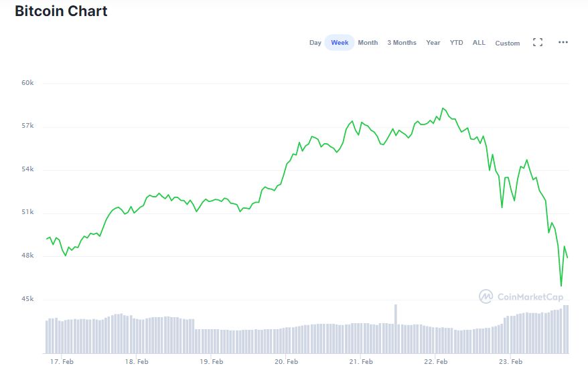Open the Custom date range picker
This screenshot has width=588, height=374.
pyautogui.click(x=507, y=43)
